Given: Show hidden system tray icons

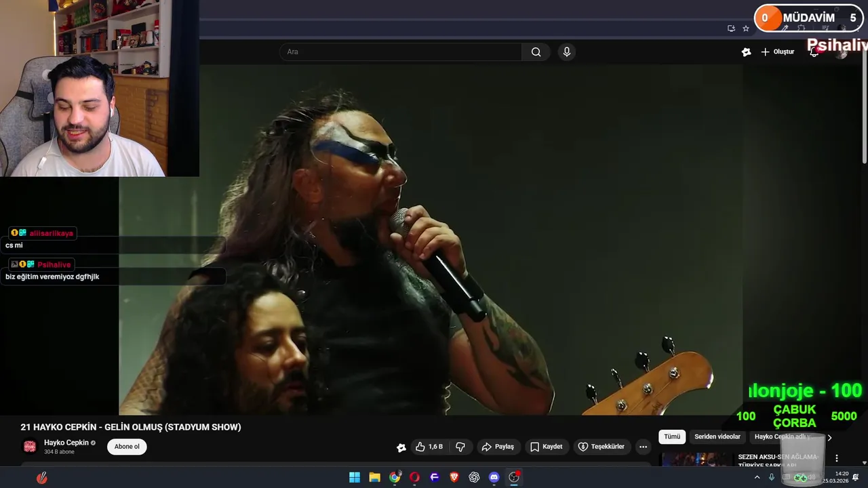Looking at the screenshot, I should click(757, 477).
